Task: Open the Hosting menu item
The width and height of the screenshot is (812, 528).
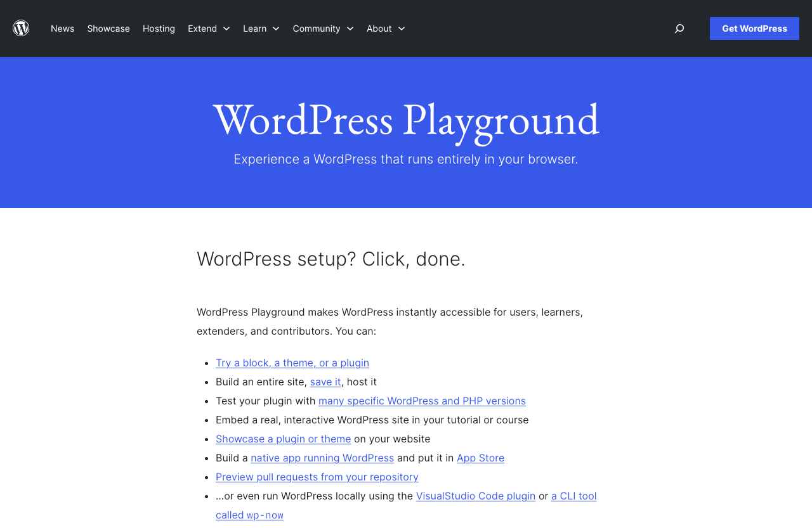Action: click(x=159, y=29)
